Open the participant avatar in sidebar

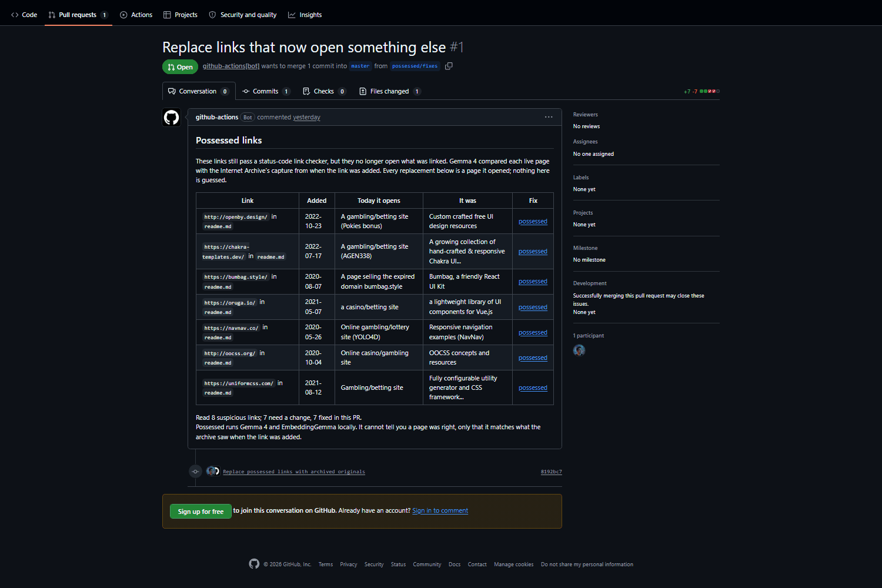coord(579,350)
